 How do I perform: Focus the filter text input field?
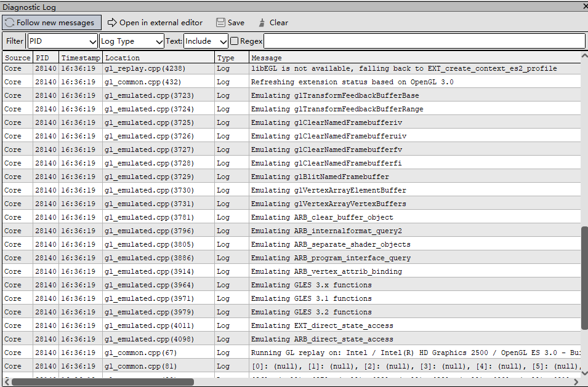point(424,41)
